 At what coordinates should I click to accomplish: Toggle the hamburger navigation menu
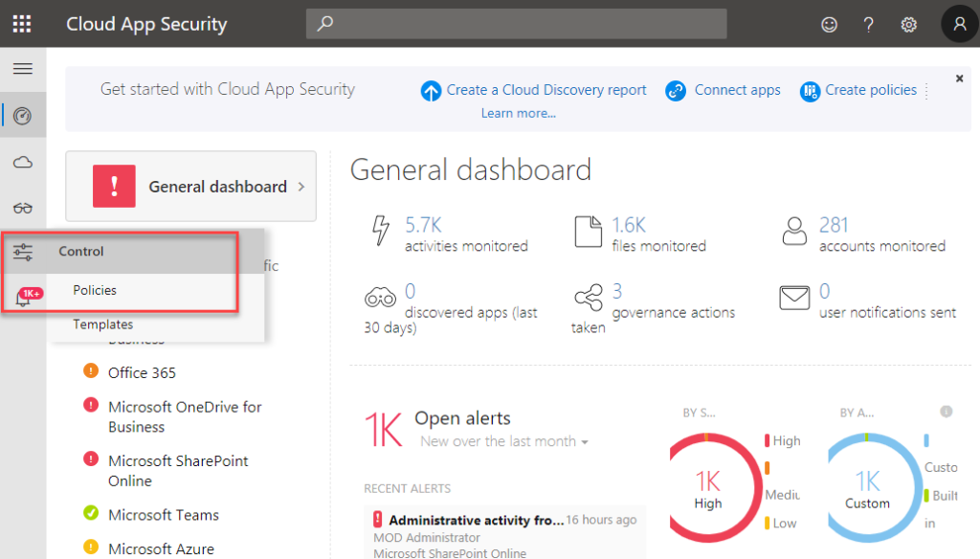(23, 69)
